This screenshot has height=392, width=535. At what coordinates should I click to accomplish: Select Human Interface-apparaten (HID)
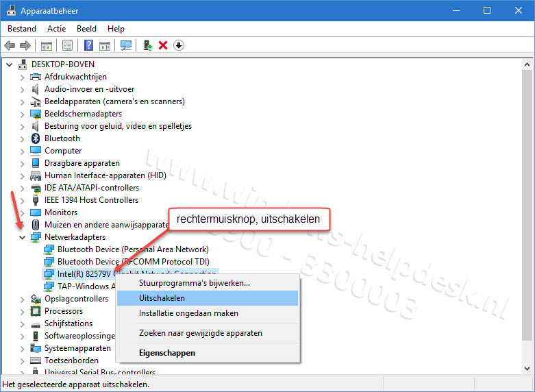tap(105, 175)
